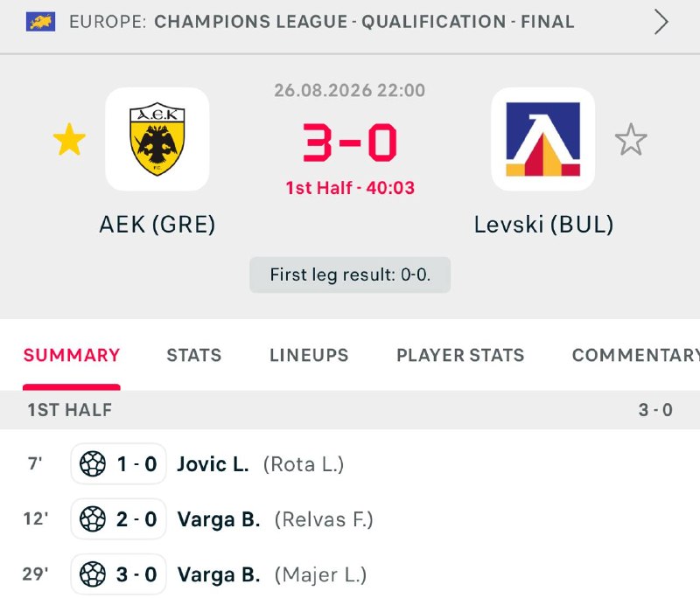Click the 2-0 goal ball icon
This screenshot has height=598, width=700.
(93, 519)
